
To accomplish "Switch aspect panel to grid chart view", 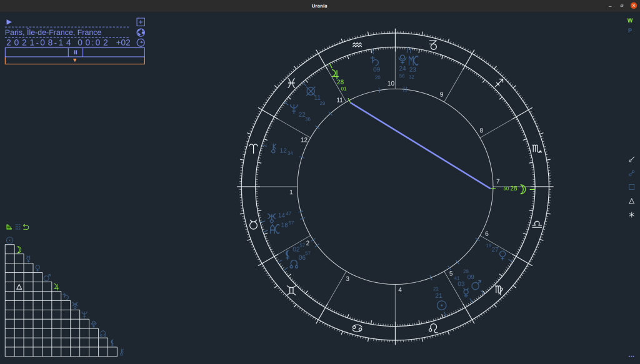I will (9, 227).
